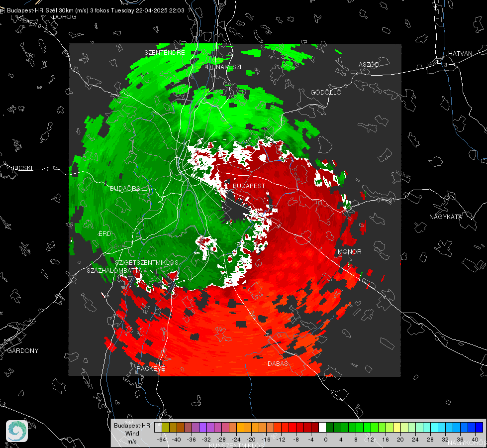Click the legend value 0
Image resolution: width=487 pixels, height=448 pixels.
click(x=326, y=440)
